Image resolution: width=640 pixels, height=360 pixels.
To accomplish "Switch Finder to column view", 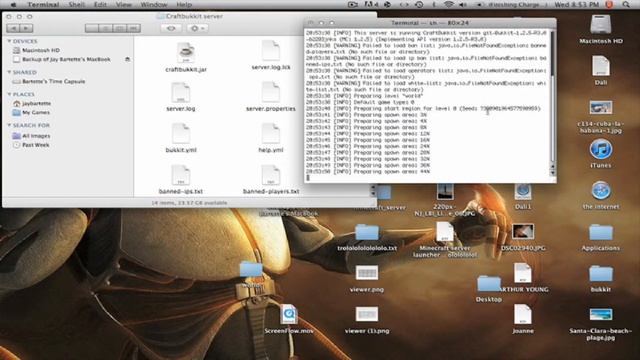I will pos(120,28).
